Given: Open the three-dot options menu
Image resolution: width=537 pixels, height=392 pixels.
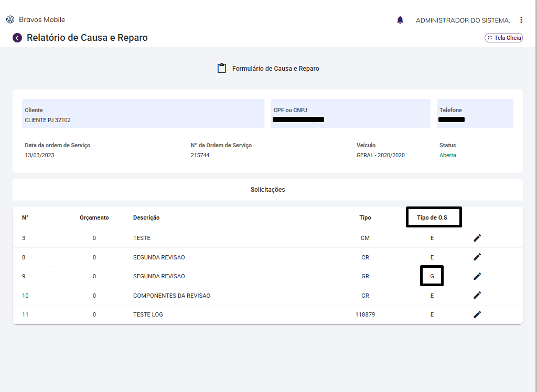Looking at the screenshot, I should tap(521, 20).
